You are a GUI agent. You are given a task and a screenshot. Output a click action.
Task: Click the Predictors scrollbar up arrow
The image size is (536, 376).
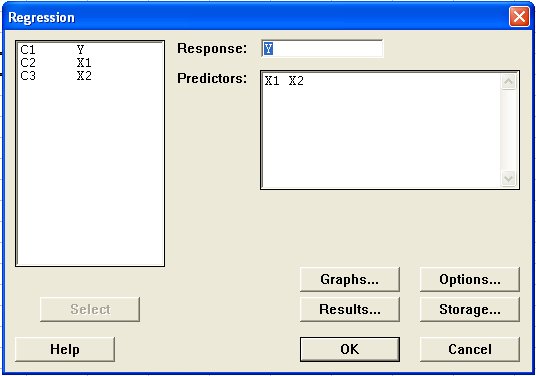[508, 82]
